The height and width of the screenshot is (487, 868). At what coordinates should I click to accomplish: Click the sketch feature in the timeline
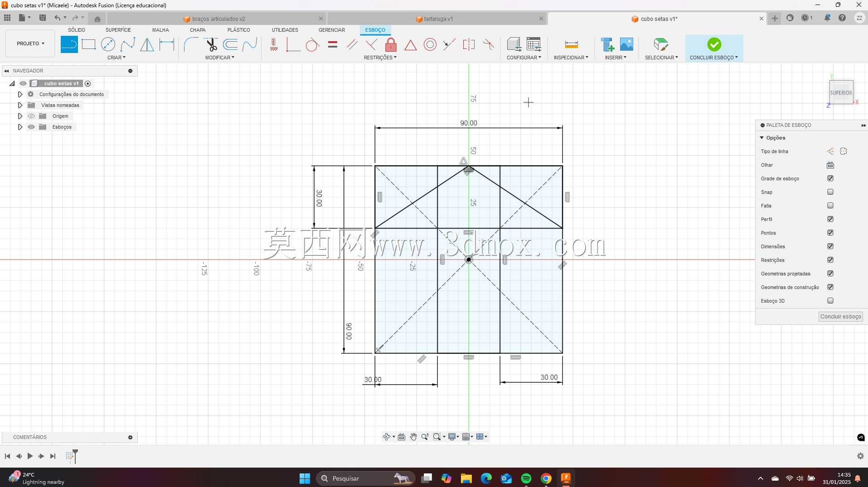[x=70, y=456]
